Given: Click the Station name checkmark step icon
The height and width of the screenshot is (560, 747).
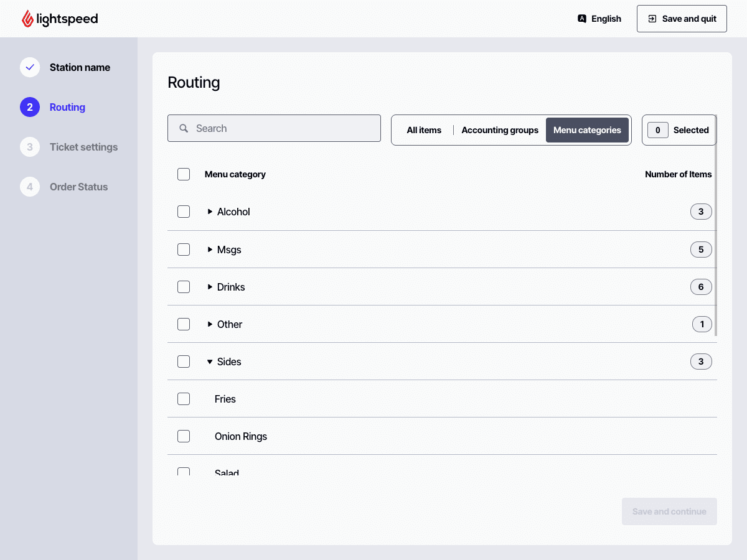Looking at the screenshot, I should pyautogui.click(x=30, y=67).
